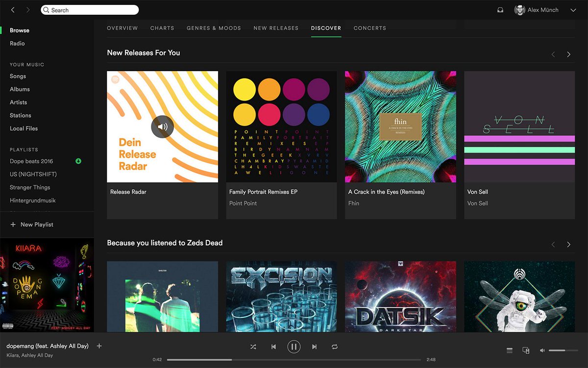Screen dimensions: 588x368
Task: Open the US (NIGHTSHIFT) playlist
Action: tap(33, 174)
